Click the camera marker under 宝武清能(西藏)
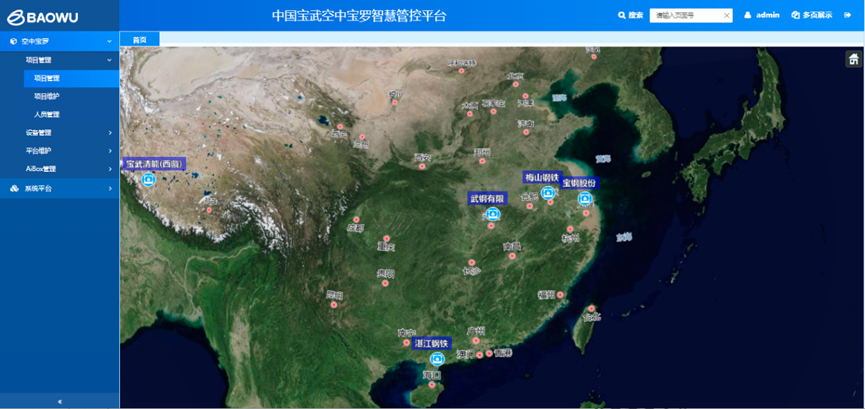This screenshot has height=409, width=865. point(148,179)
